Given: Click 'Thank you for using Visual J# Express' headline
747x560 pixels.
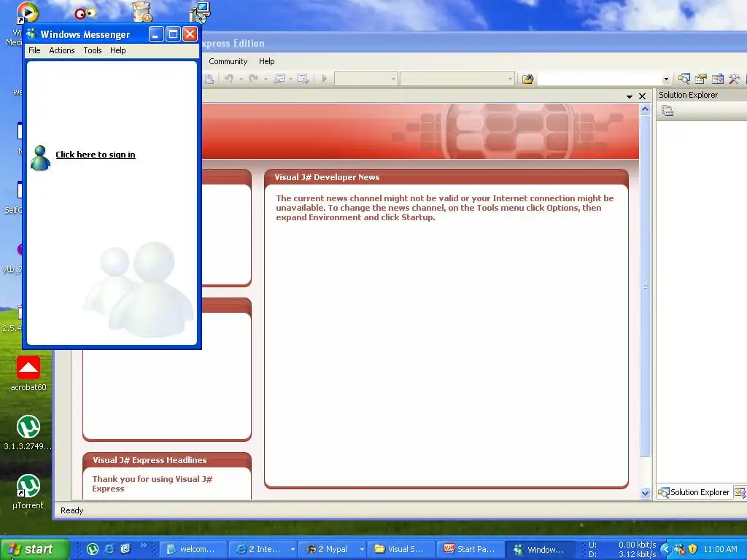Looking at the screenshot, I should (x=152, y=484).
